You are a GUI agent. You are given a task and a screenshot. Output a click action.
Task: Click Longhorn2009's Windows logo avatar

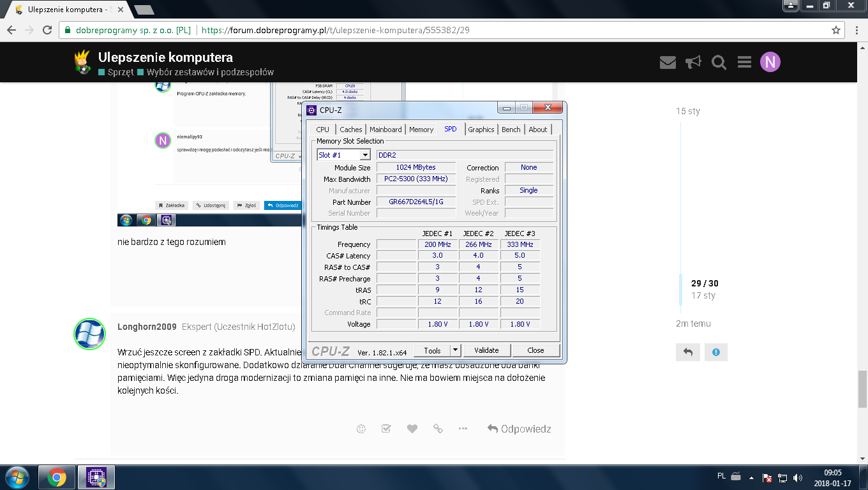point(89,334)
